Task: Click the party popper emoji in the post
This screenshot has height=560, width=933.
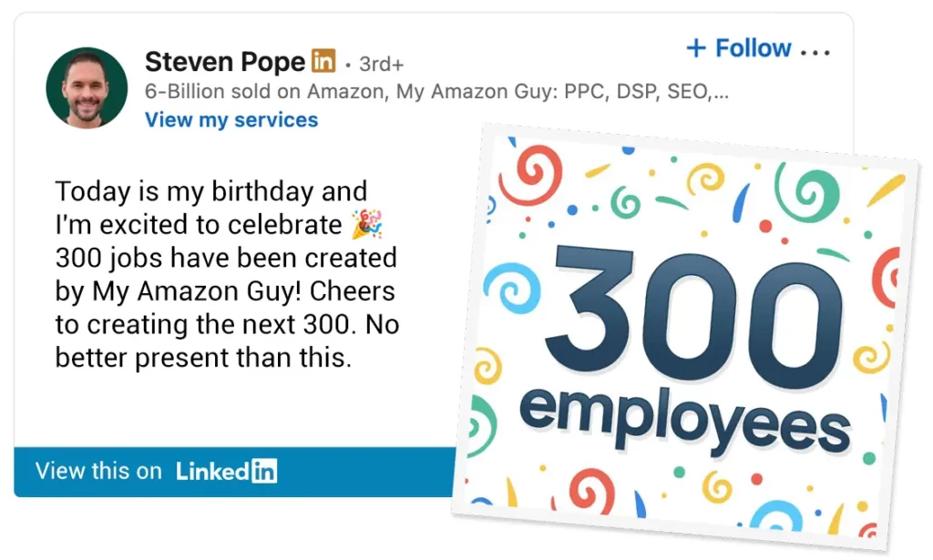Action: [x=367, y=222]
